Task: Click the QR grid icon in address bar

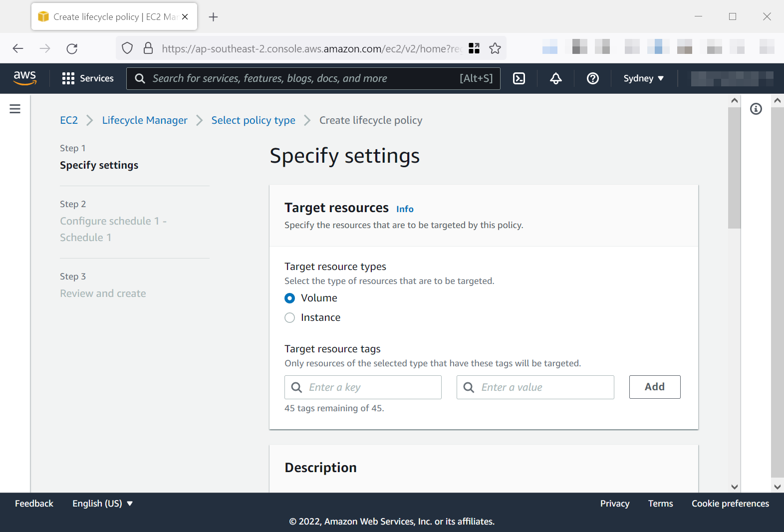Action: (x=474, y=48)
